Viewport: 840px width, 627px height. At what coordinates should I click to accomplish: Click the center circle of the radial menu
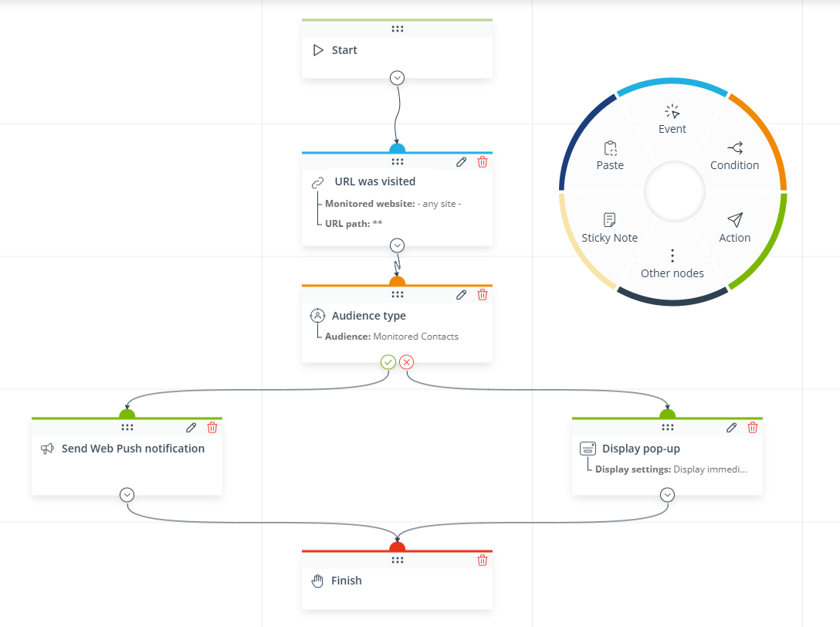pyautogui.click(x=675, y=191)
